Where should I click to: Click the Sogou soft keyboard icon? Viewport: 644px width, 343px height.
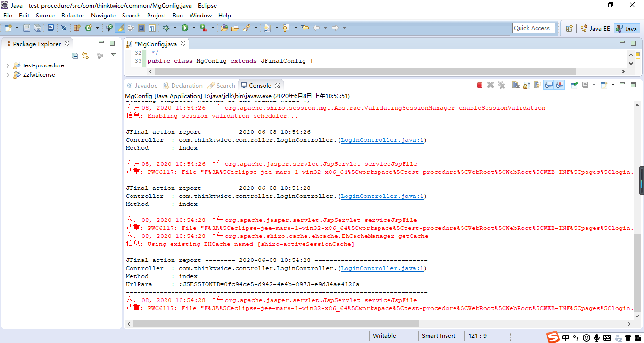click(x=607, y=337)
